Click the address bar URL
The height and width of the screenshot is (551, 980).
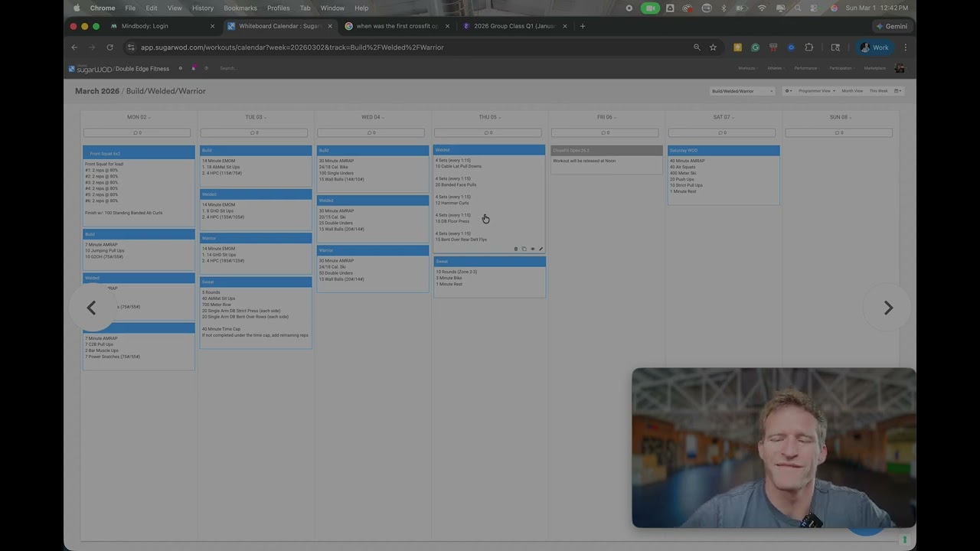292,47
